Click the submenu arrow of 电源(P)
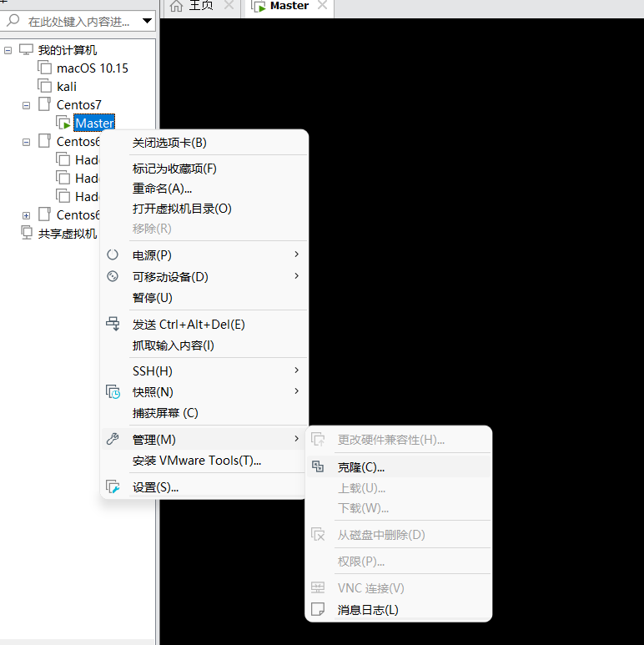The height and width of the screenshot is (645, 644). click(x=296, y=254)
